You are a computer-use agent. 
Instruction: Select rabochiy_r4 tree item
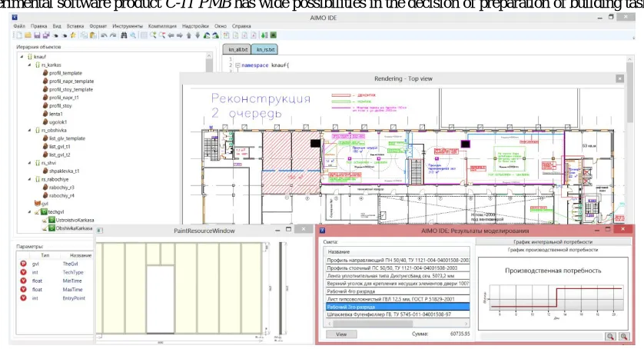click(x=61, y=196)
